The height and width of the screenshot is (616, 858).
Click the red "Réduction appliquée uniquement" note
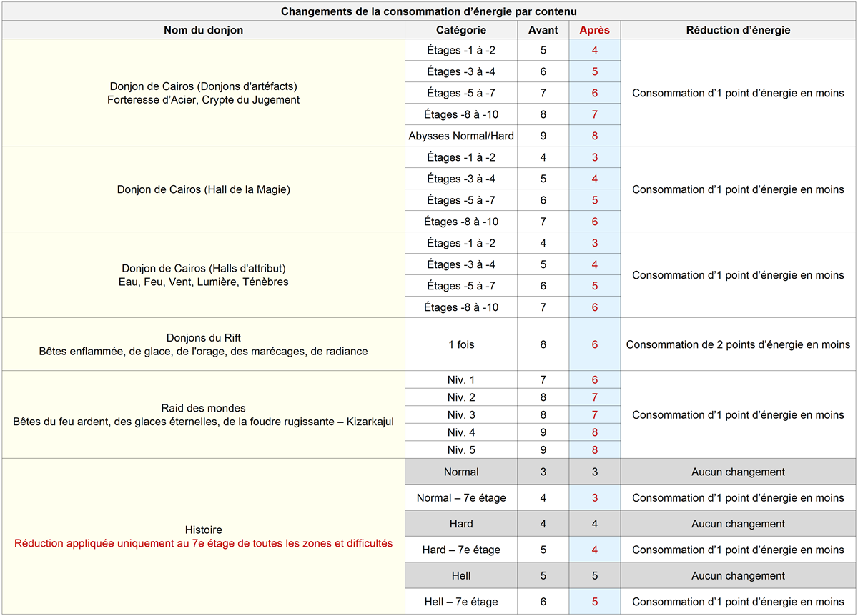click(x=203, y=543)
